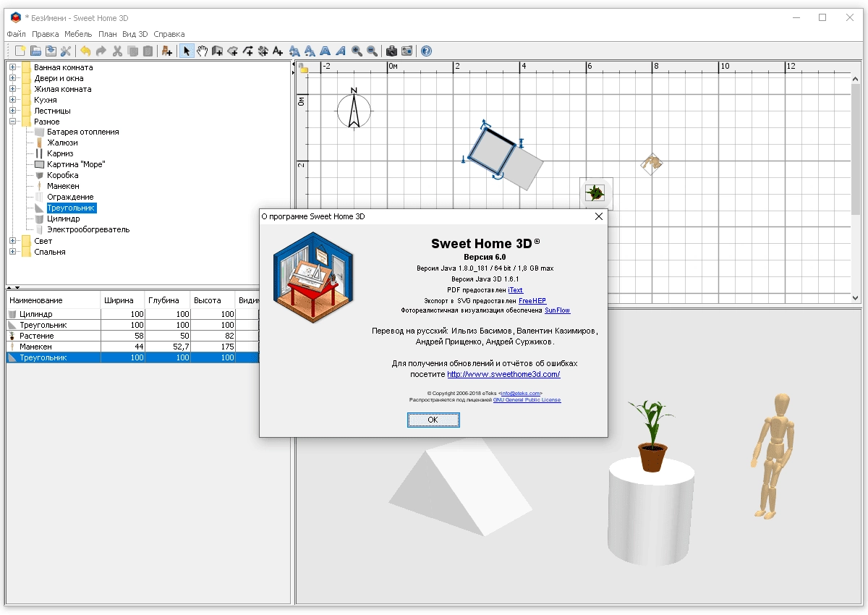
Task: Open the План menu
Action: click(107, 34)
